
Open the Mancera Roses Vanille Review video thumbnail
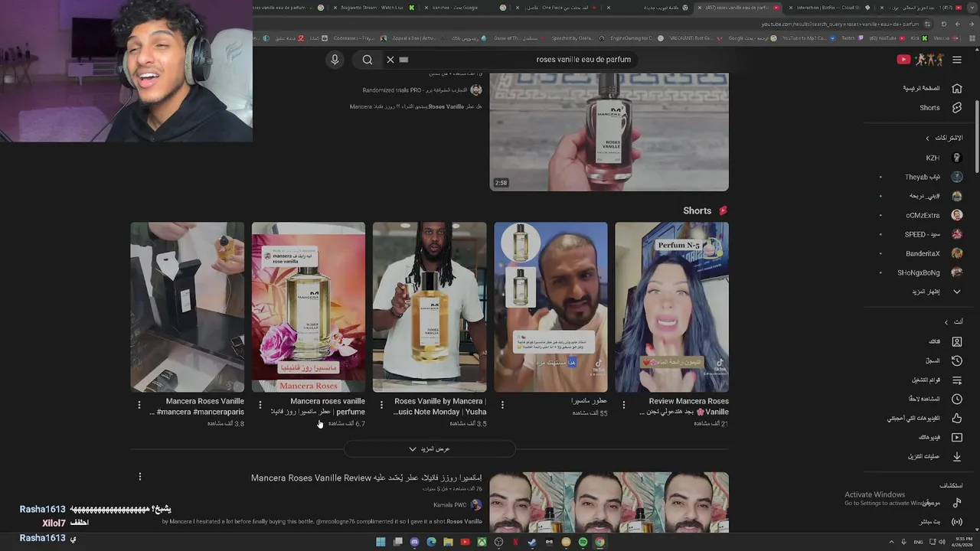609,502
